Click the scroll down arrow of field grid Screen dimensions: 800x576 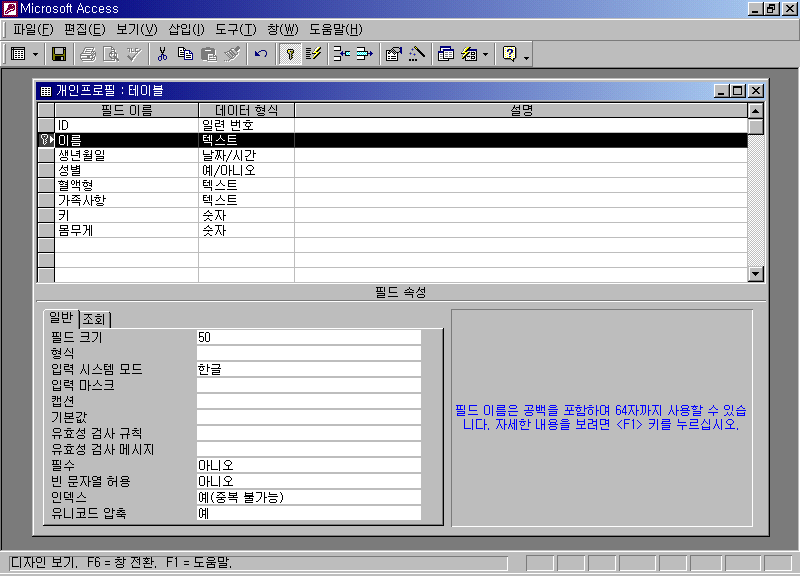[756, 274]
